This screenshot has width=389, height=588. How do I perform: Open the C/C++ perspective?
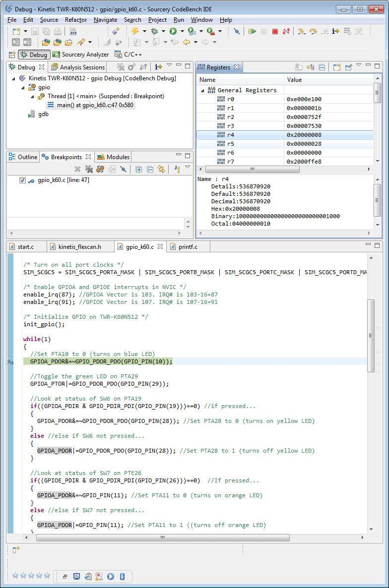coord(129,55)
